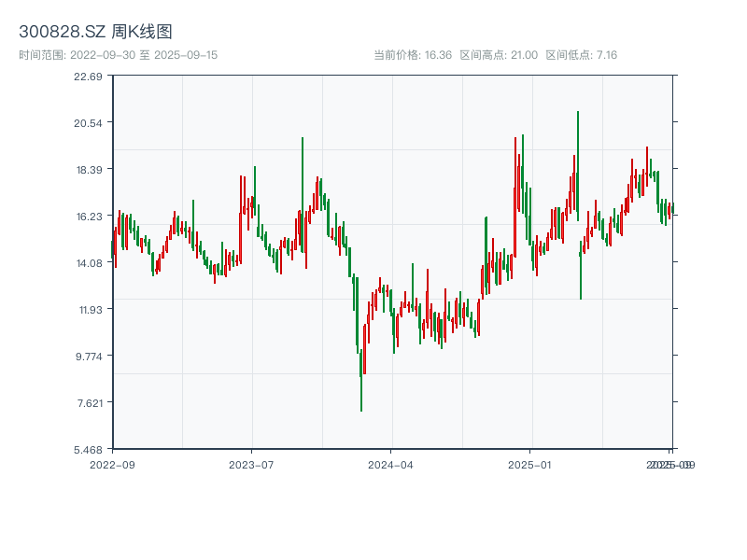
Task: Click x-axis label 2024-04
Action: [390, 465]
